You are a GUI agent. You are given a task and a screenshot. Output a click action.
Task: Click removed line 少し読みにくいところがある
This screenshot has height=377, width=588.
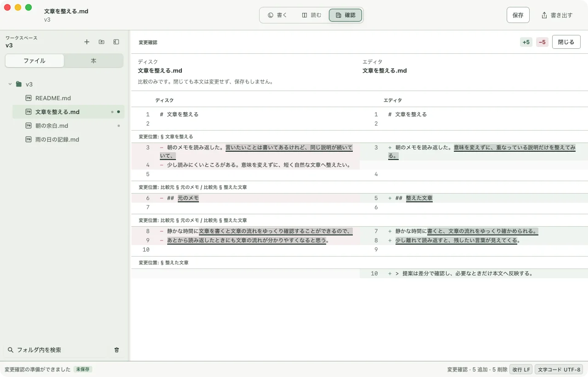[245, 165]
